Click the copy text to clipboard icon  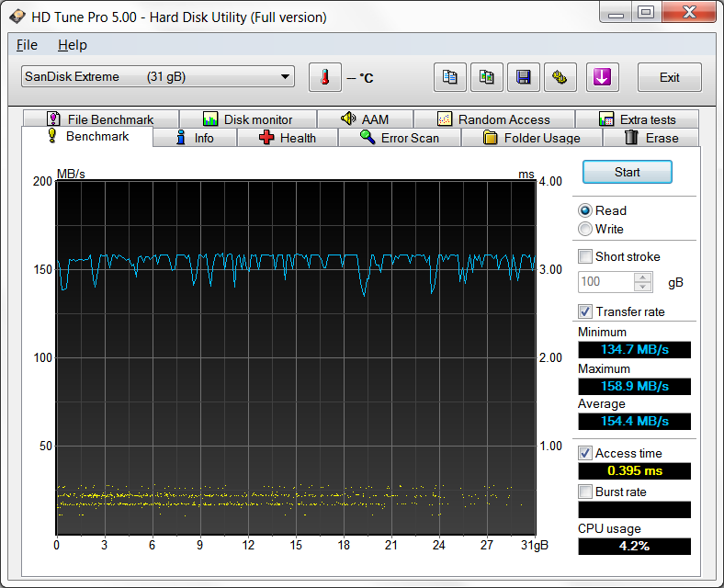tap(449, 77)
